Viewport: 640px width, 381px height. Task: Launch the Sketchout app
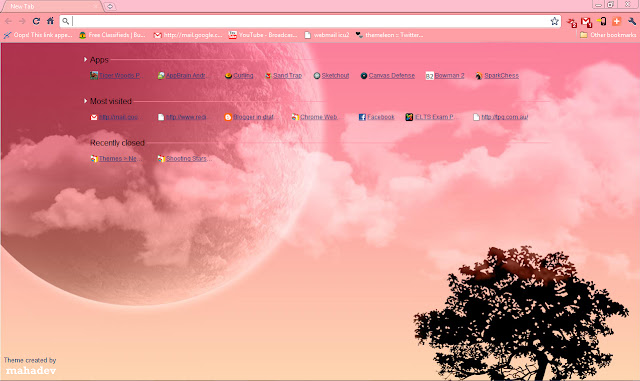tap(335, 76)
